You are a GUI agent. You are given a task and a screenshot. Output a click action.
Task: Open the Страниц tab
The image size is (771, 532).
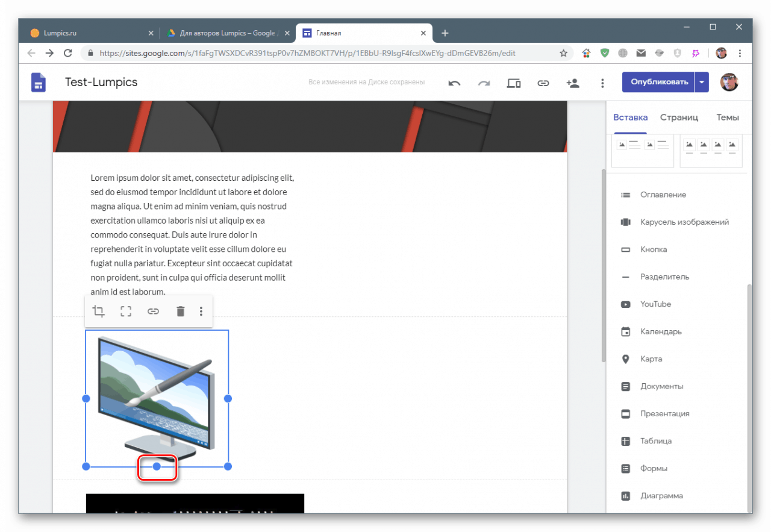coord(679,117)
